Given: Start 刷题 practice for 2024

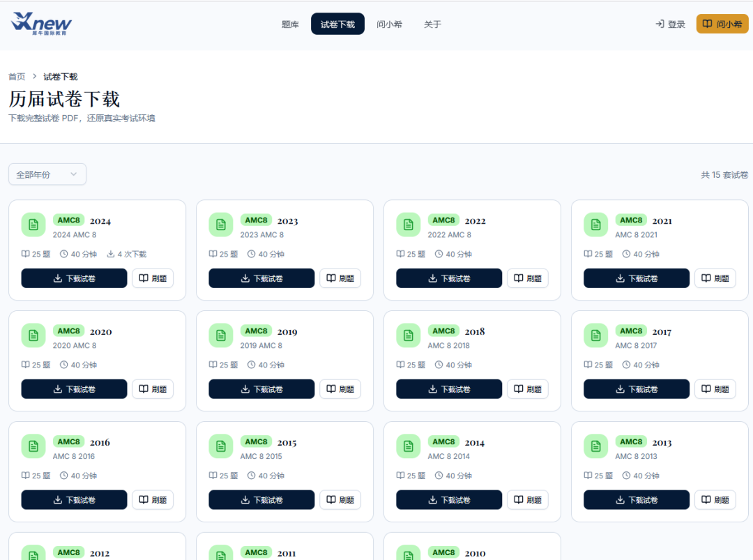Looking at the screenshot, I should [x=153, y=278].
